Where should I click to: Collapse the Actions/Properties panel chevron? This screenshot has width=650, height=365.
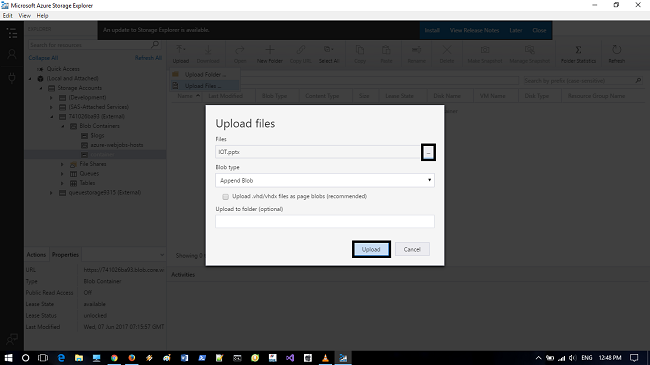162,255
